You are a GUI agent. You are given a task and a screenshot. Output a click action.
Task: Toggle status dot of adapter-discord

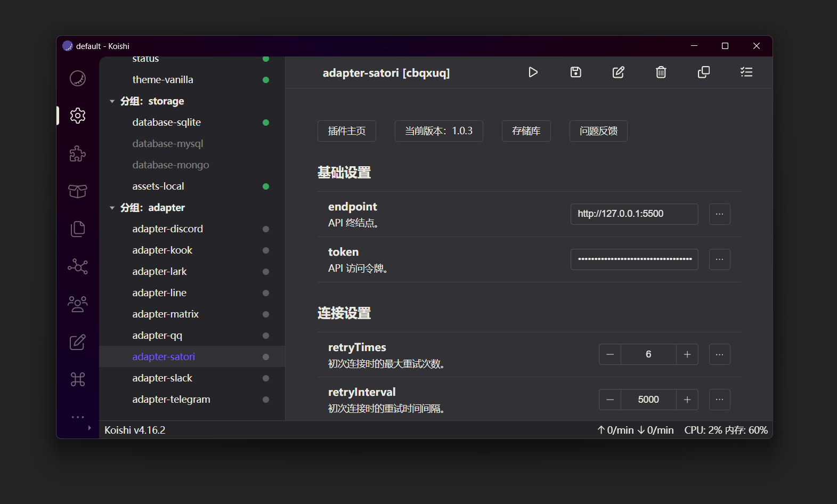tap(266, 229)
